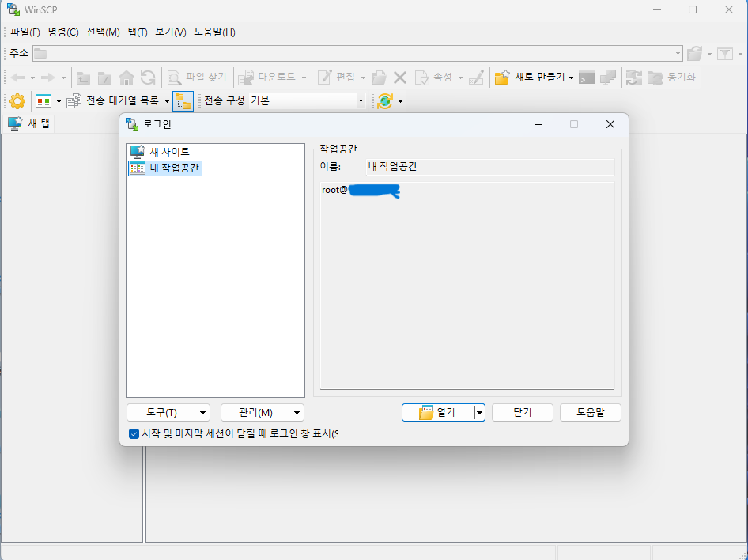
Task: Select 내 작업공간 in the site list
Action: [165, 168]
